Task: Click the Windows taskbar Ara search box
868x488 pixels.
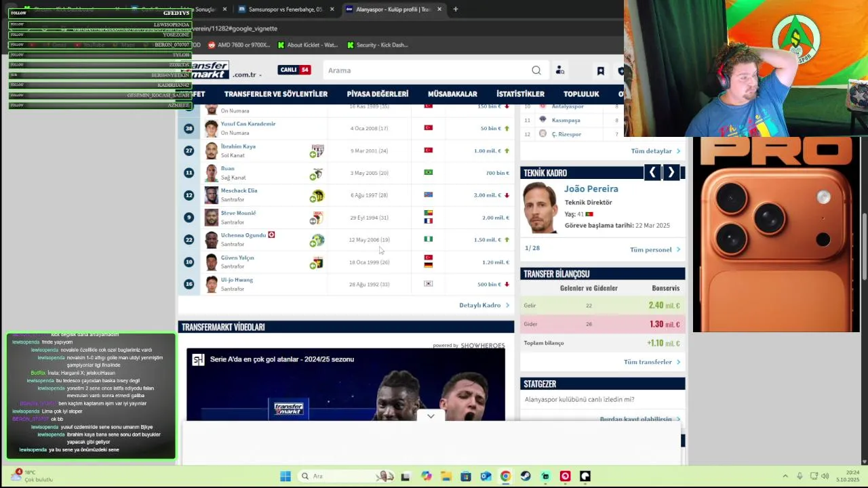Action: click(x=346, y=476)
